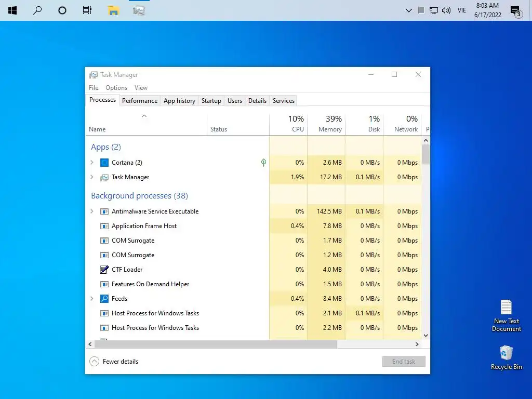Select the Application Frame Host process name

tap(144, 226)
